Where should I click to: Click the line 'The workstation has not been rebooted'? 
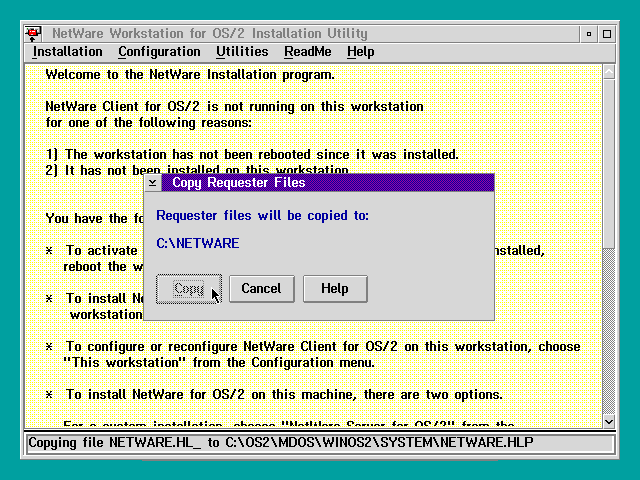pyautogui.click(x=252, y=155)
